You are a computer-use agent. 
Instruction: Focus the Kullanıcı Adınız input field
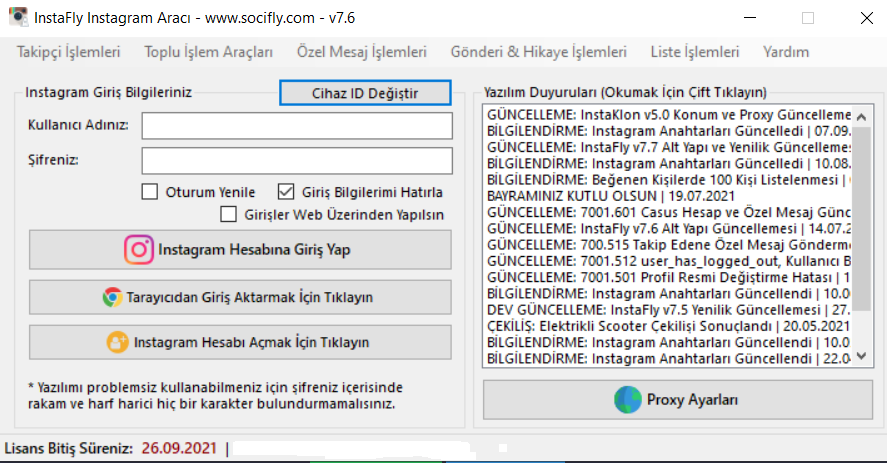[x=297, y=126]
